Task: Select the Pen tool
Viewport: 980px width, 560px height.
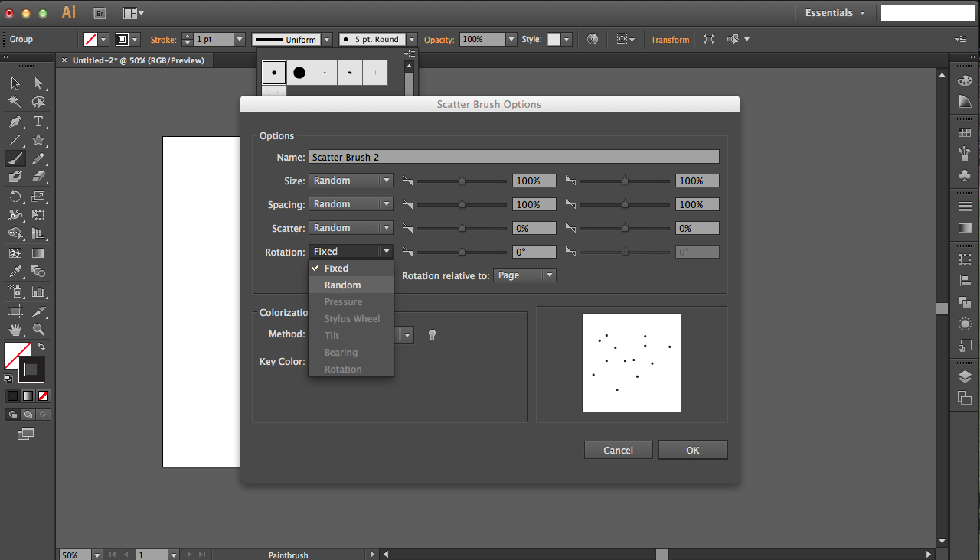Action: coord(15,122)
